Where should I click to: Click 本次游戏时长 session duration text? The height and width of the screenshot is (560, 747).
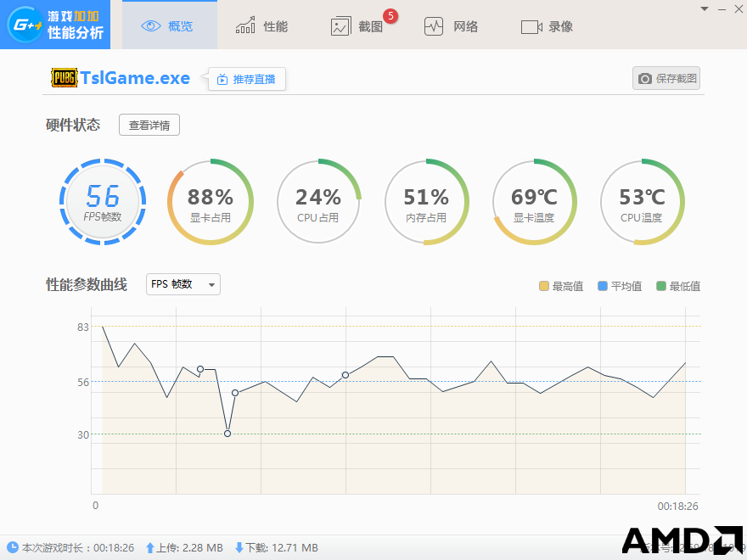pyautogui.click(x=78, y=548)
